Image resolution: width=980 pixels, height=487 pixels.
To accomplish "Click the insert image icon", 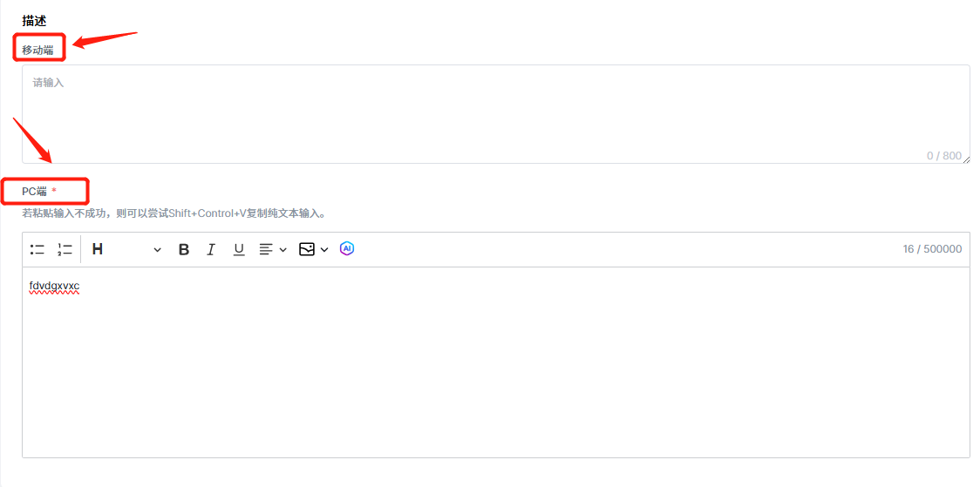I will (307, 249).
